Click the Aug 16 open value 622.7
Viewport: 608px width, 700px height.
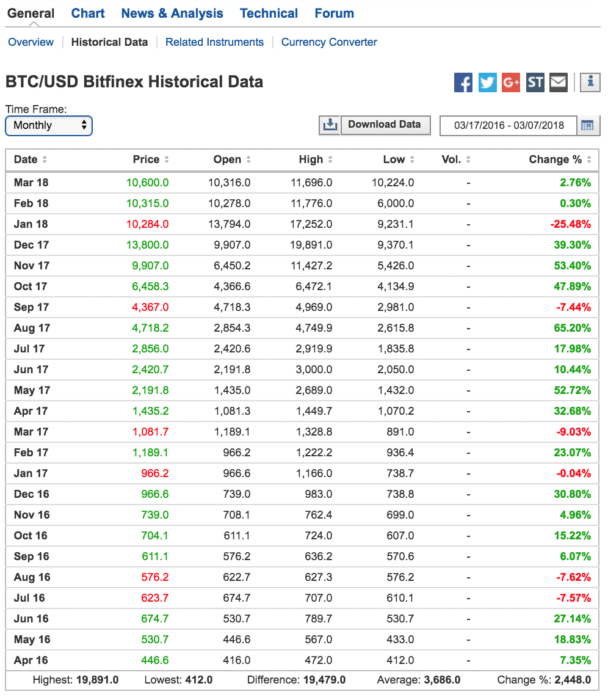coord(237,577)
